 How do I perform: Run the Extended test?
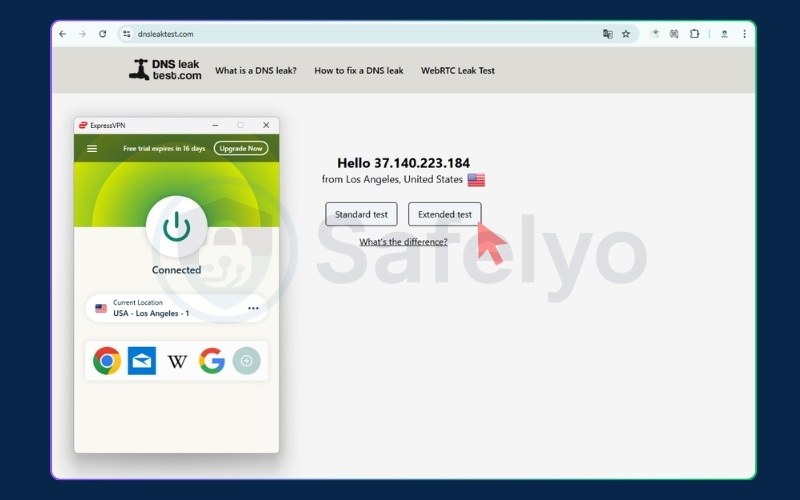pyautogui.click(x=444, y=214)
